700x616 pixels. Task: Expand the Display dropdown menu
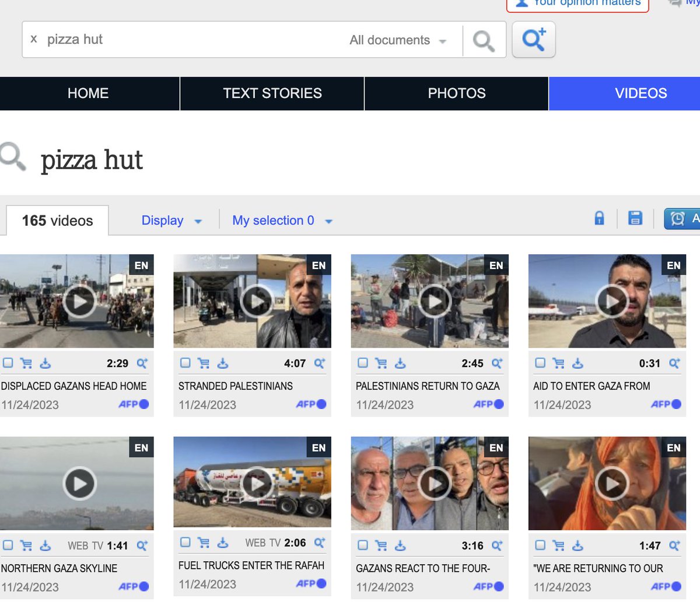click(171, 220)
